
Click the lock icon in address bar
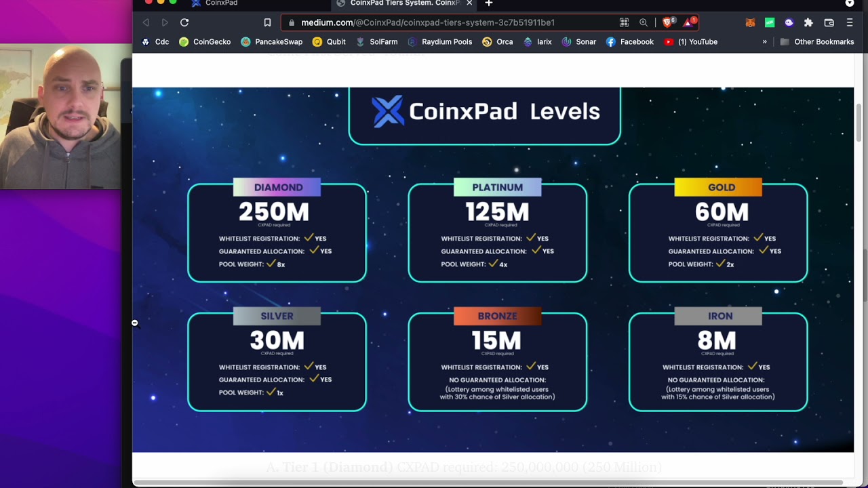pos(292,22)
